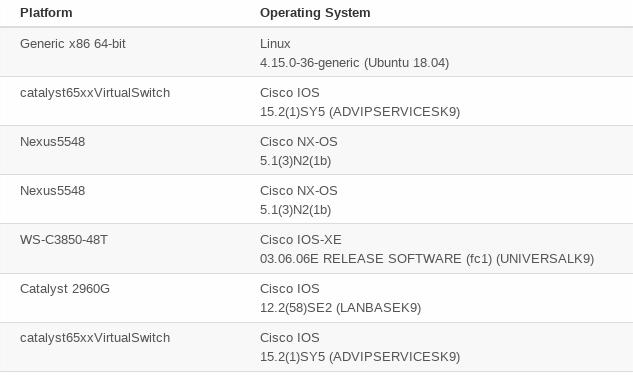Click the Operating System column header
The image size is (633, 376).
tap(315, 13)
